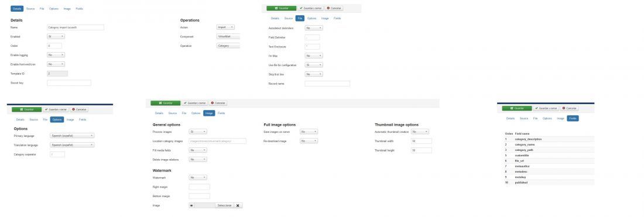Screen dimensions: 644x217
Task: Click green Guardar save icon above highlighted File tab
Action: point(281,8)
